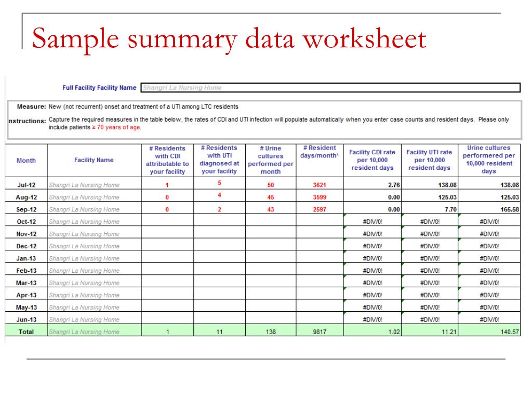The height and width of the screenshot is (399, 532).
Task: Click Sep-12 urine cultures value 43
Action: 271,209
